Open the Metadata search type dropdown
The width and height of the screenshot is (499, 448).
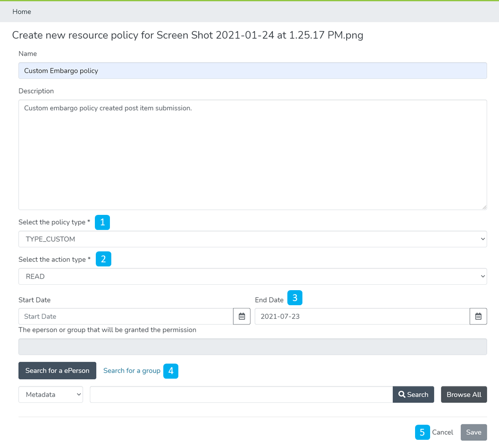click(51, 395)
